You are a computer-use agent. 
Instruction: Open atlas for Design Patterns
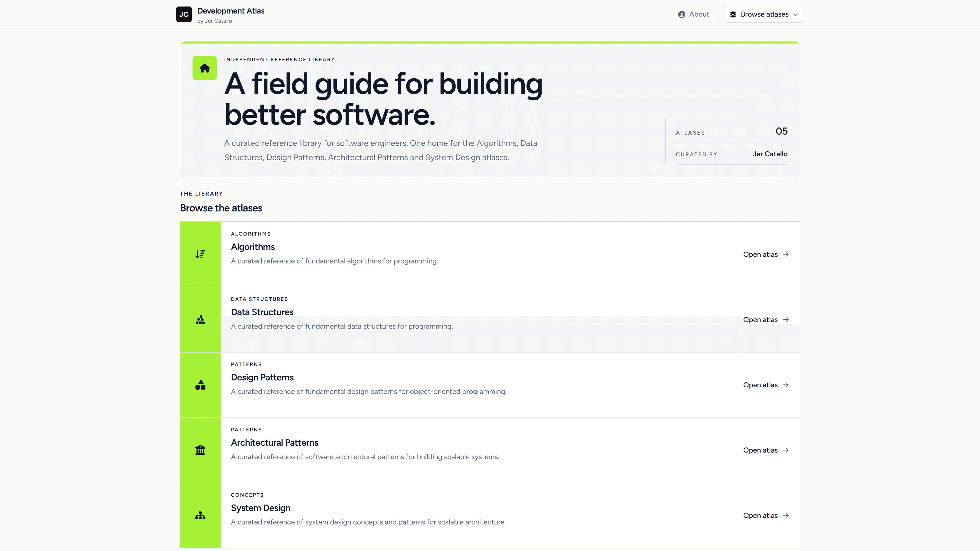pyautogui.click(x=766, y=385)
